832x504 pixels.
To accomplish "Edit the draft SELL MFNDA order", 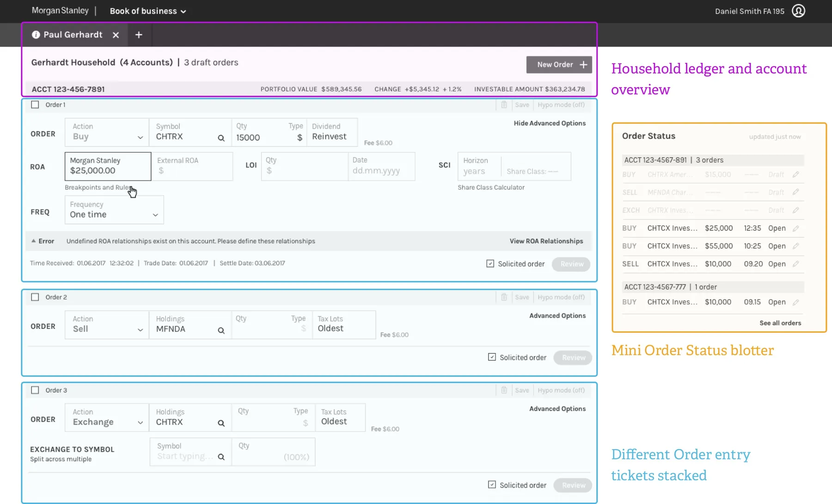I will coord(795,192).
